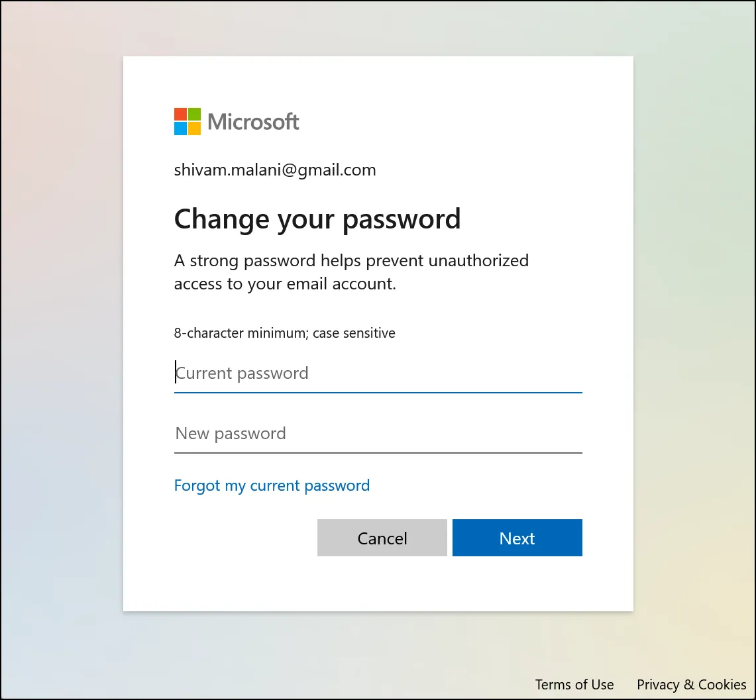Screen dimensions: 756x700
Task: Click the blue square of Microsoft logo
Action: point(180,128)
